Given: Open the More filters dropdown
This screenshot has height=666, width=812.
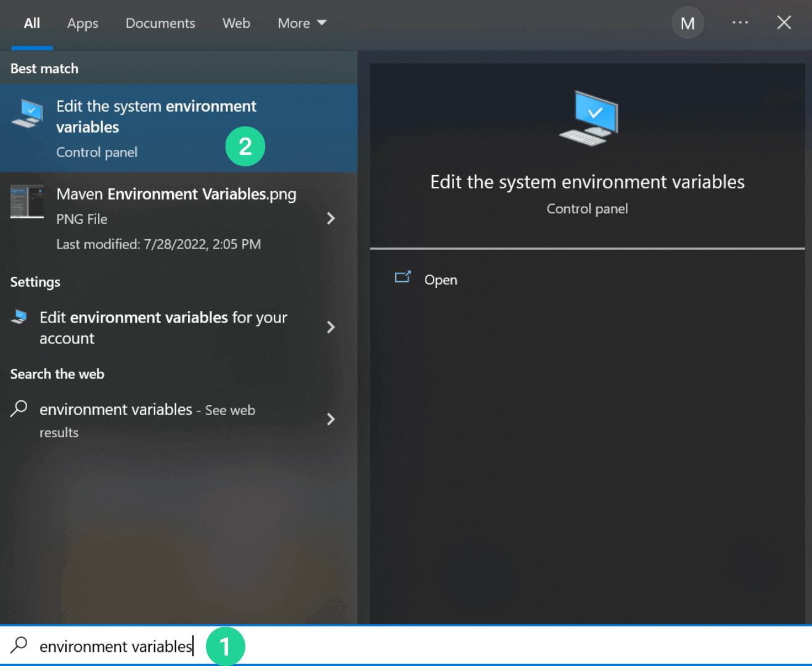Looking at the screenshot, I should (x=301, y=23).
